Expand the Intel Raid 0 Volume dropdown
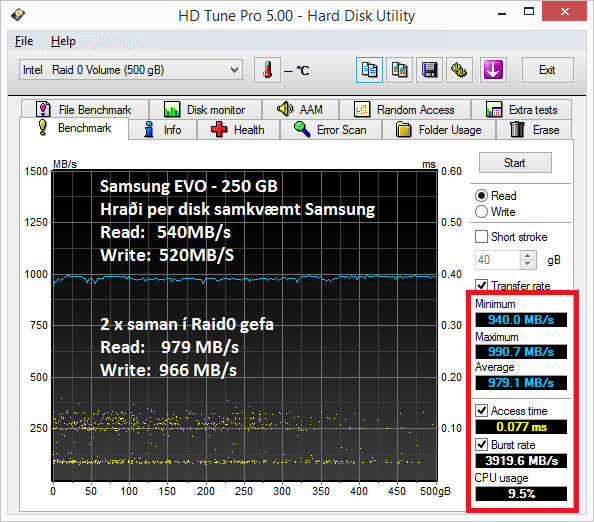Screen dimensions: 594x522 (x=131, y=70)
